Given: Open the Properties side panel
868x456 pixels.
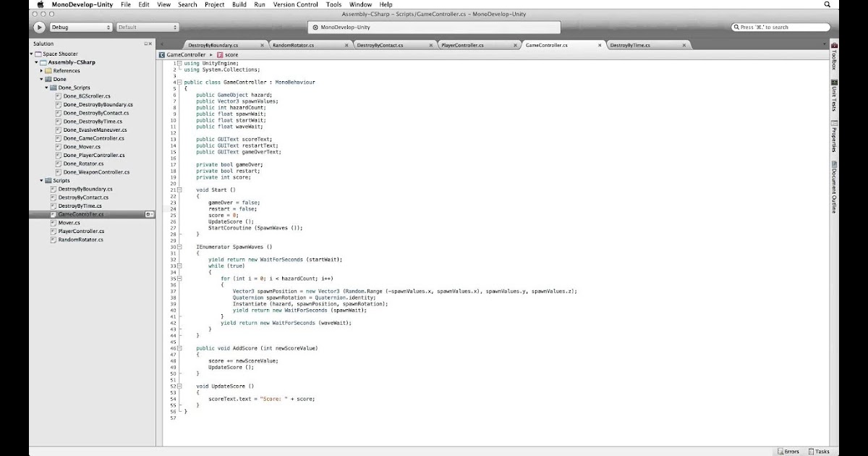Looking at the screenshot, I should [x=834, y=138].
